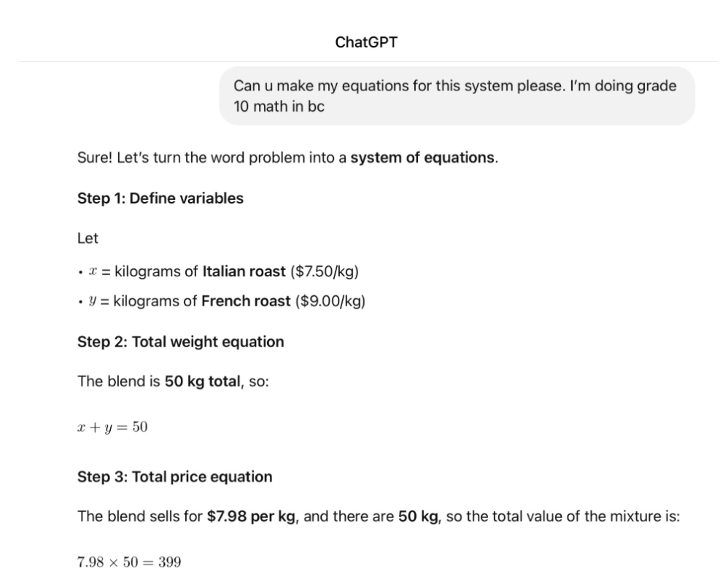
Task: Click the ($7.50/kg) price text
Action: tap(325, 271)
